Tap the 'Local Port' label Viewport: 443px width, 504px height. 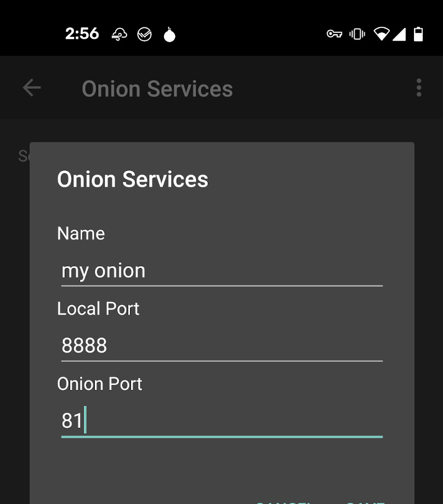point(98,308)
